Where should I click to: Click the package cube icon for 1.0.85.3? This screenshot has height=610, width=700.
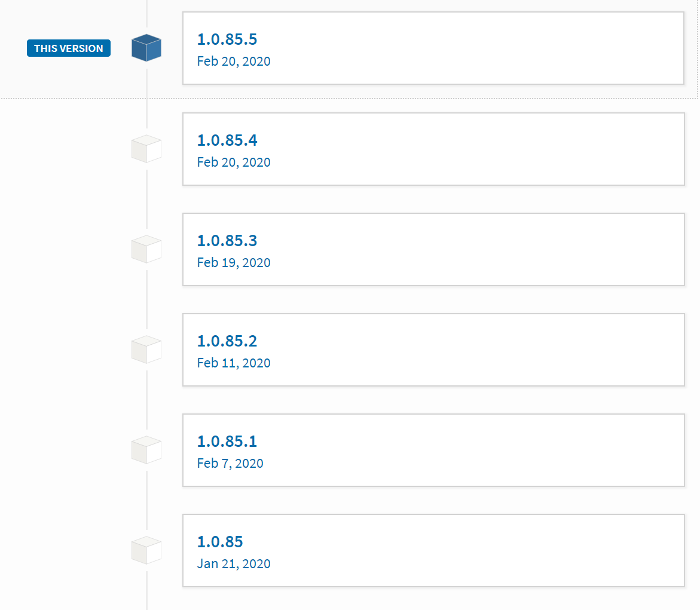tap(146, 249)
